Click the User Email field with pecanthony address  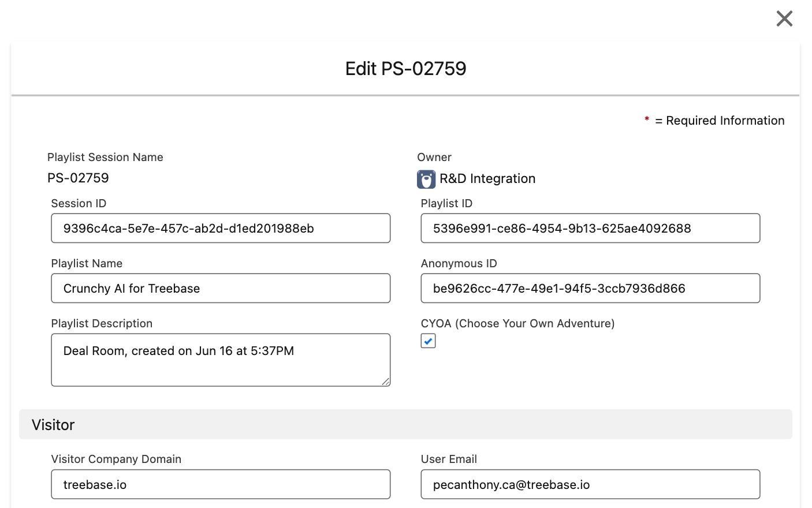coord(590,484)
